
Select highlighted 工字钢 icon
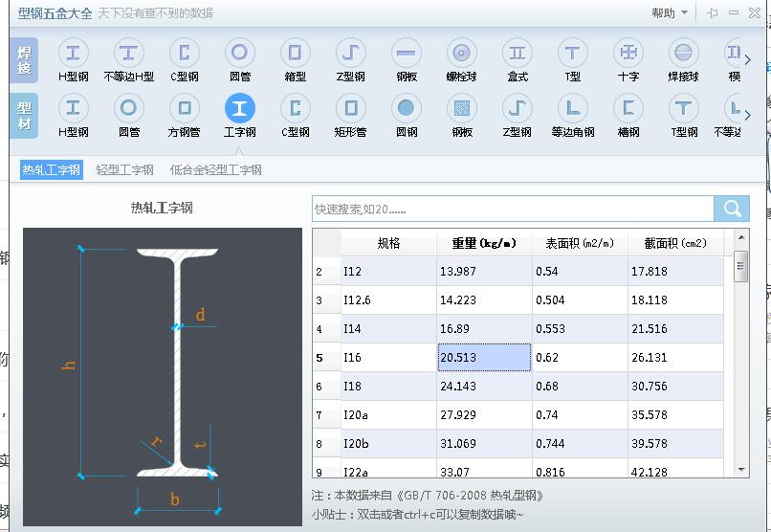(x=240, y=108)
